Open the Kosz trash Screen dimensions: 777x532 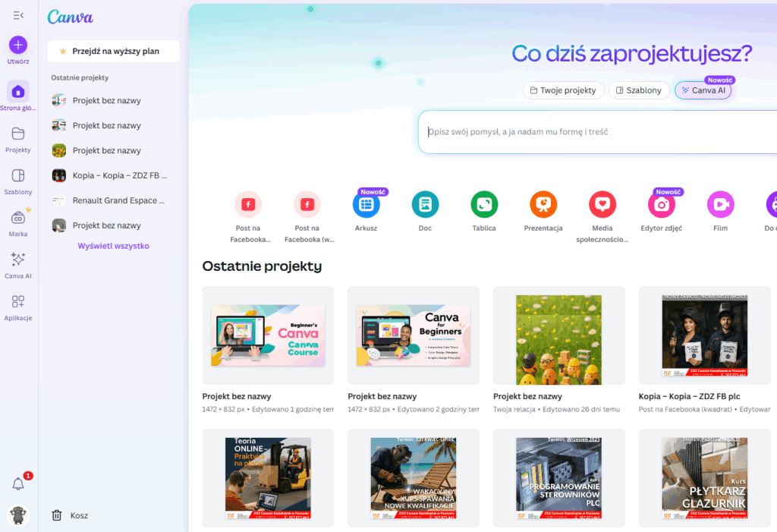point(70,515)
